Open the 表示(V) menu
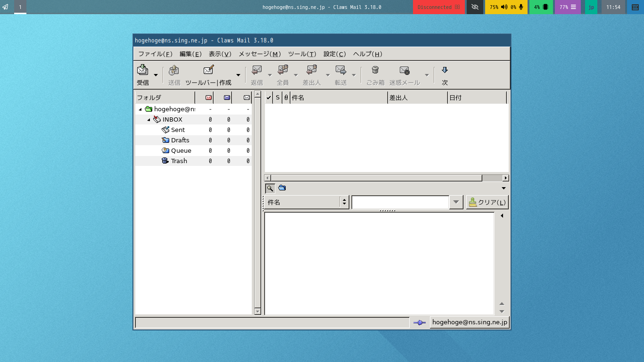Screen dimensions: 644x362 [x=220, y=54]
